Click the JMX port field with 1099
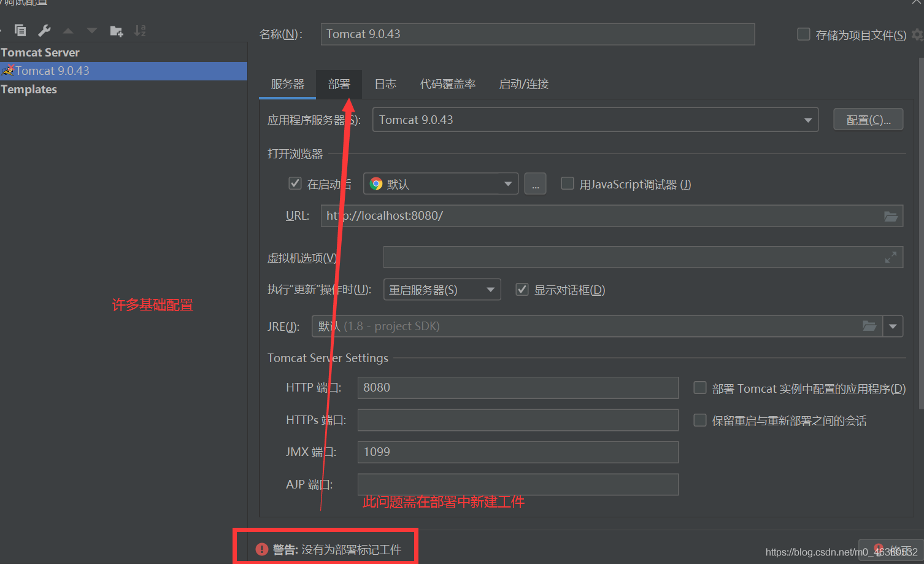The height and width of the screenshot is (564, 924). pos(518,452)
